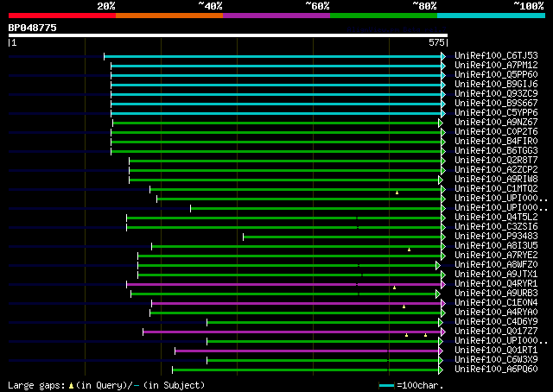Open the UniRef100_Q5PP60 hit label
This screenshot has width=553, height=392.
point(496,74)
